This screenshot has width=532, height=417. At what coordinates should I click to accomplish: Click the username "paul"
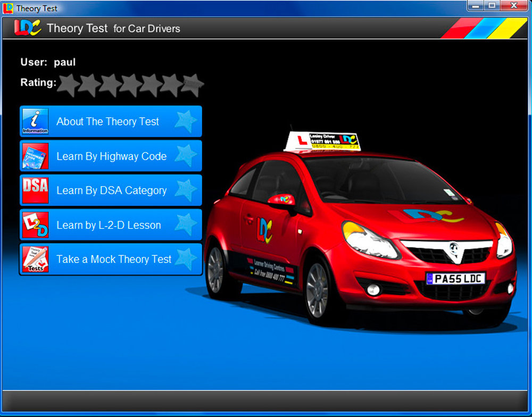(x=65, y=62)
